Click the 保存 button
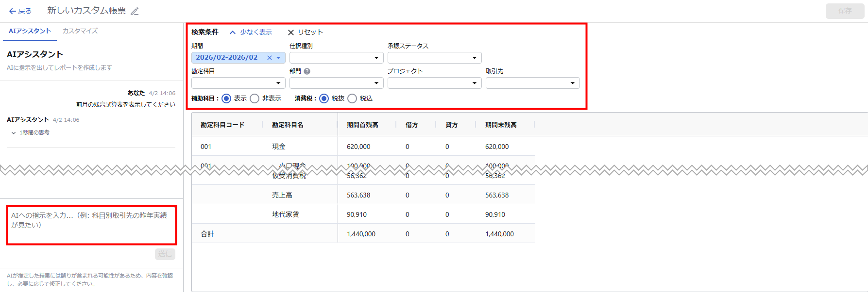The height and width of the screenshot is (295, 868). click(x=845, y=11)
